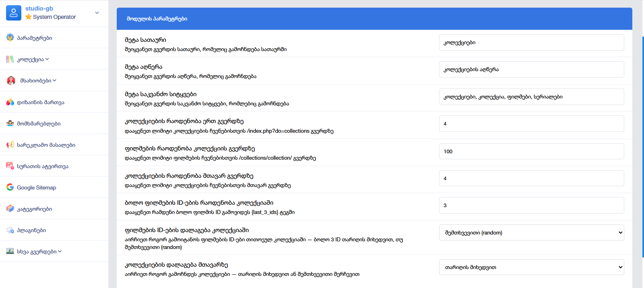
Task: Click the actor avatar icon beside მსახიობები
Action: [11, 80]
